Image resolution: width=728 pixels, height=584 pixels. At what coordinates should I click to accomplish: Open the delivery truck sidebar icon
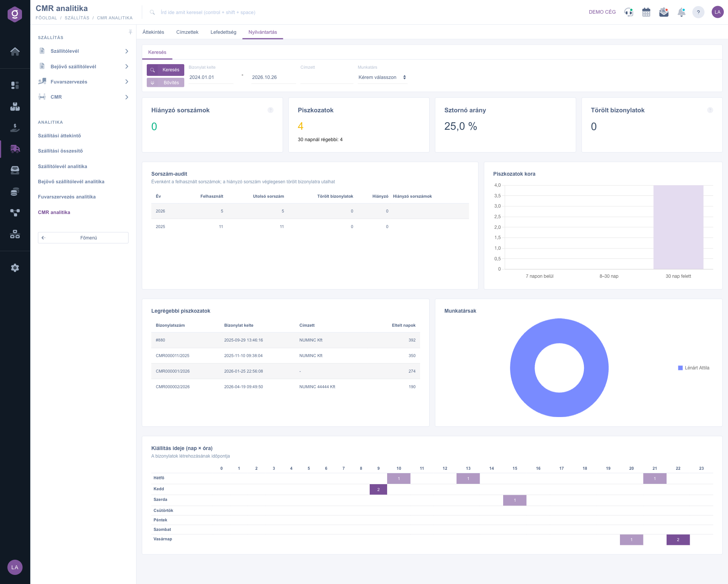tap(15, 149)
